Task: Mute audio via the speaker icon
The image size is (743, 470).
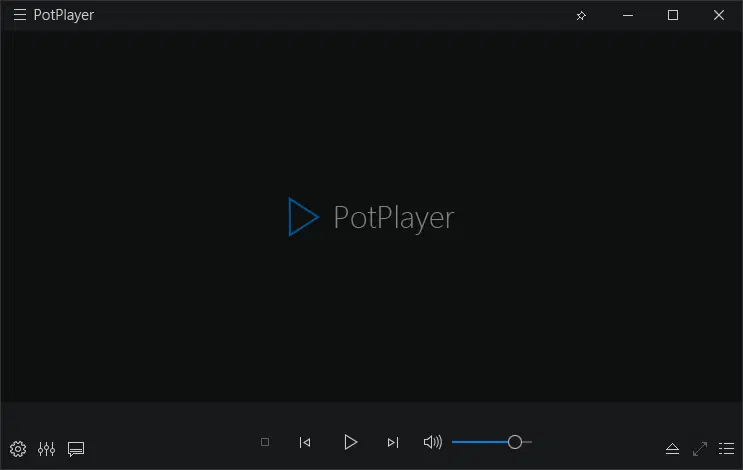Action: coord(433,442)
